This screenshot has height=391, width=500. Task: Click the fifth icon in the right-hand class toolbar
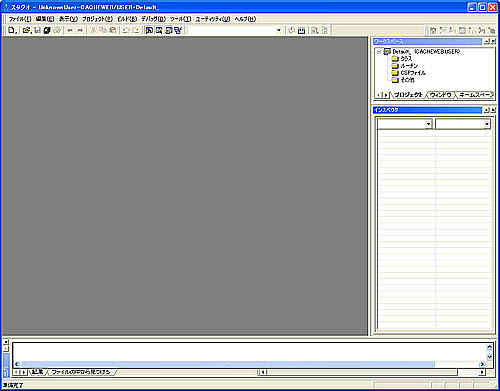[x=472, y=30]
